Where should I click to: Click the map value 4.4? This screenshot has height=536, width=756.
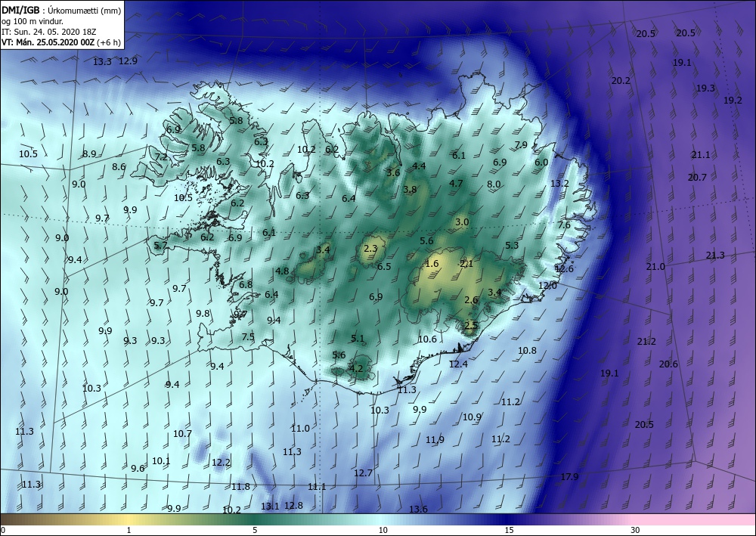pos(419,166)
